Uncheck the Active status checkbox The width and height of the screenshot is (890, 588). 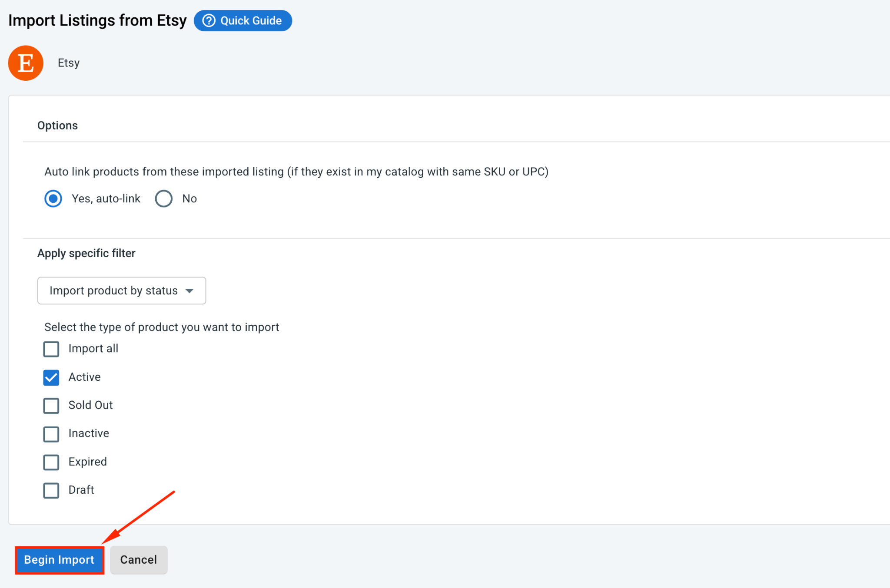(x=51, y=377)
